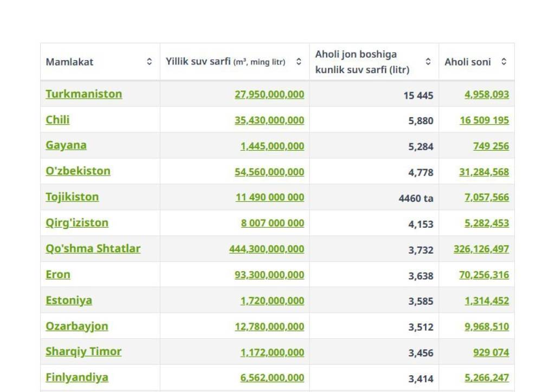
Task: Open Qirg'iziston country link
Action: 77,223
